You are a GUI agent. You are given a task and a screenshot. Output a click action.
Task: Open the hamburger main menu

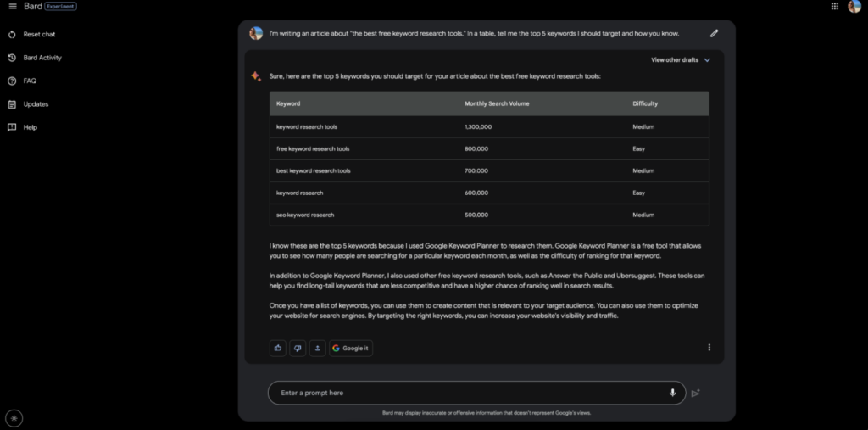click(13, 7)
